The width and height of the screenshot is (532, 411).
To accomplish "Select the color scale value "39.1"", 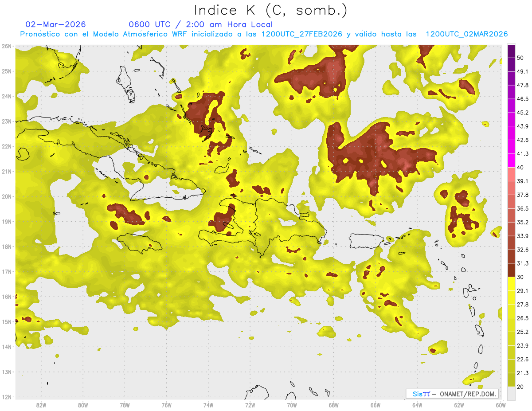I will [523, 181].
